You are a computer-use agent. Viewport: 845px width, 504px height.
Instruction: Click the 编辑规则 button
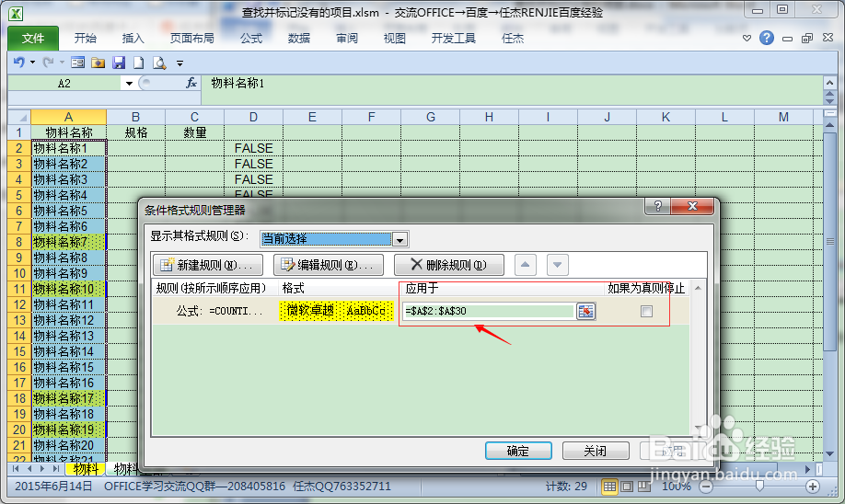tap(329, 265)
